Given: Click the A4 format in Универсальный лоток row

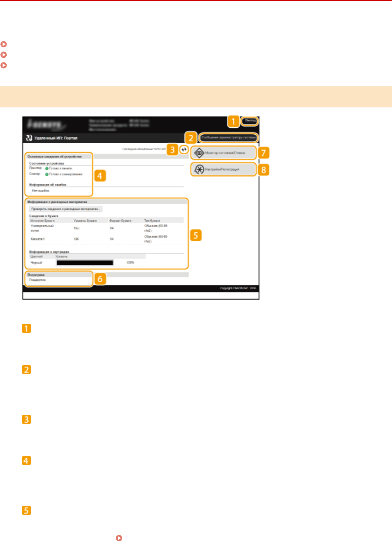Looking at the screenshot, I should pyautogui.click(x=112, y=228).
